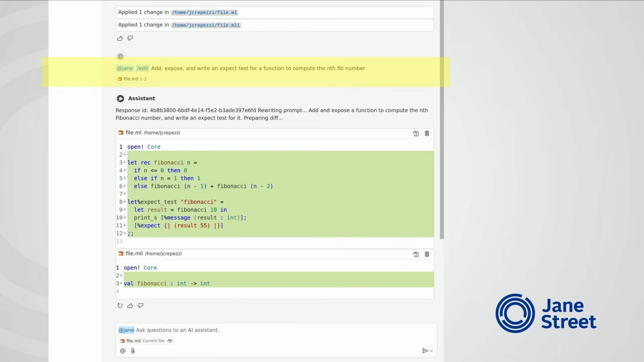The width and height of the screenshot is (644, 362).
Task: Click the let%expect_test "fibonacci" line
Action: [175, 202]
